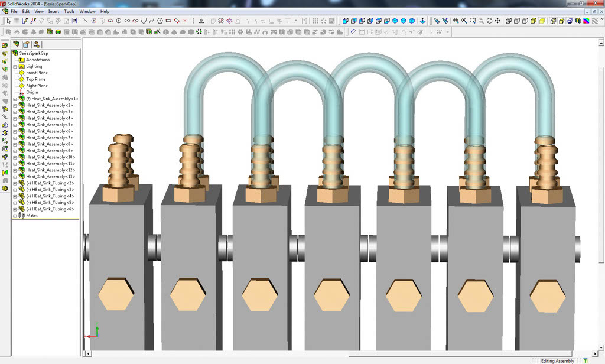Expand Heat_Sink_Assembly<1> in the tree

[x=14, y=99]
